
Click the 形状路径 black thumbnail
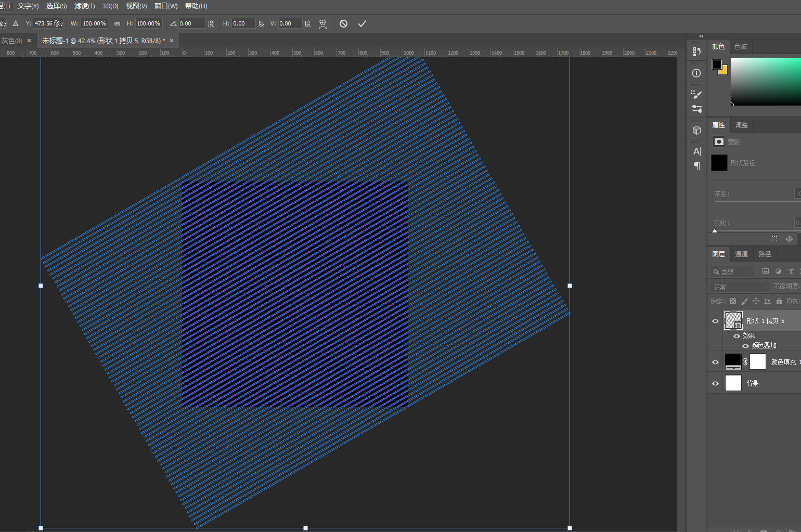tap(719, 163)
